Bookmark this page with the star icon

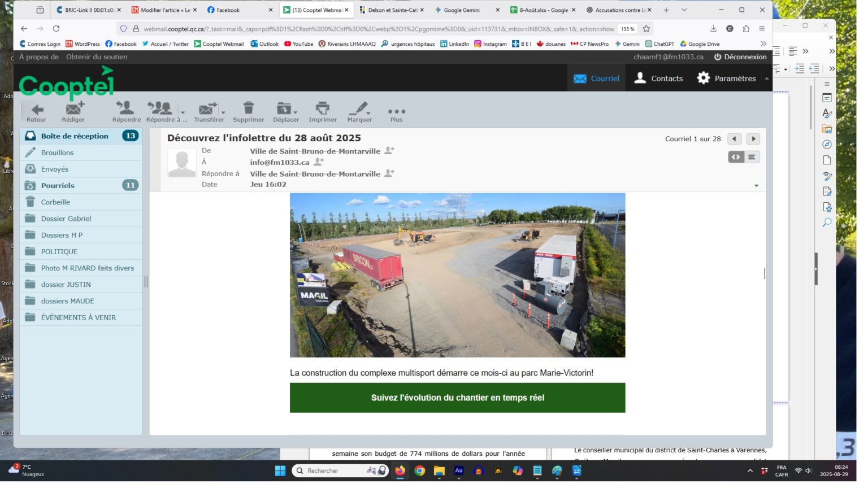click(x=646, y=29)
